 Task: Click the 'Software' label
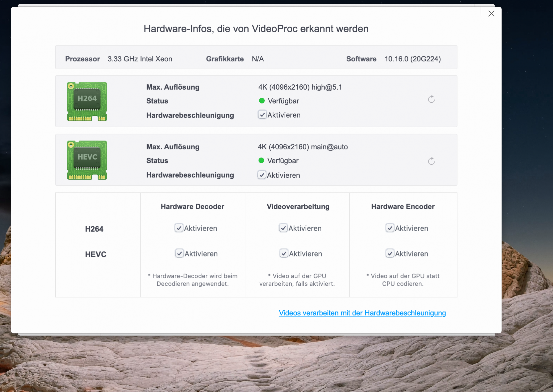pyautogui.click(x=361, y=59)
